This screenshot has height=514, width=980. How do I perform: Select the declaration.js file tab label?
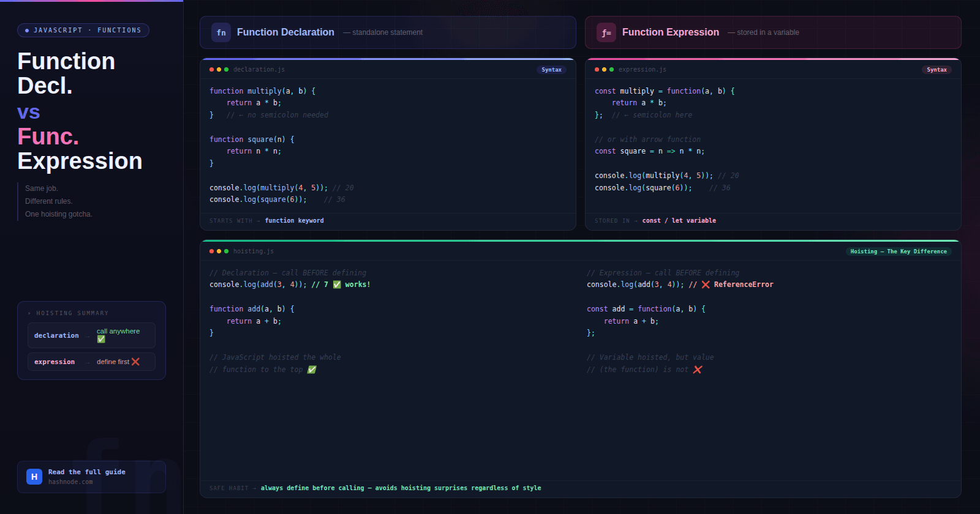pos(258,70)
